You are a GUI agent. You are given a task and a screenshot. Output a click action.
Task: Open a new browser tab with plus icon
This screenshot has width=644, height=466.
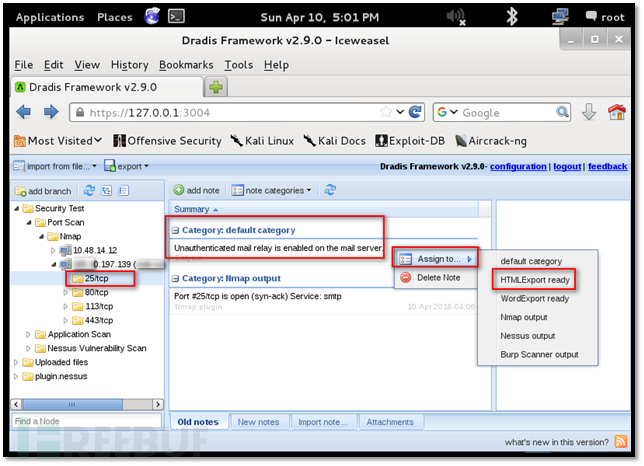coord(216,87)
